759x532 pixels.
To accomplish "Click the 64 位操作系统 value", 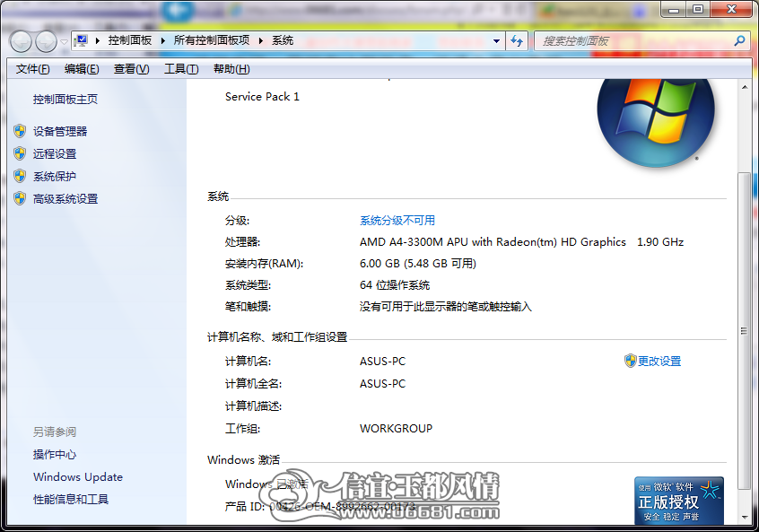I will tap(395, 285).
